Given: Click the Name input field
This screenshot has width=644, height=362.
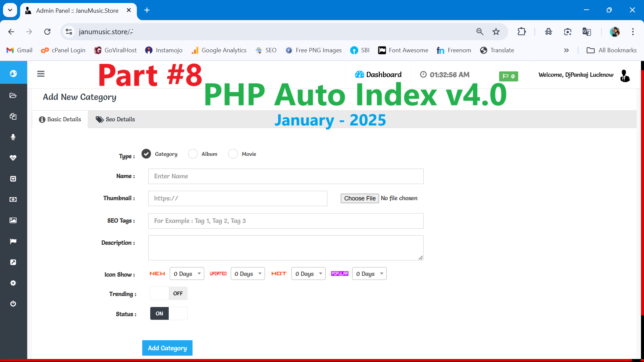Looking at the screenshot, I should tap(285, 176).
